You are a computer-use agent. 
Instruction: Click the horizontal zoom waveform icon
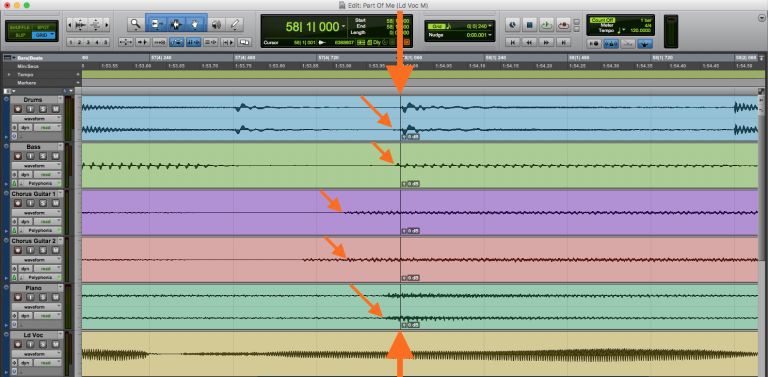81,24
